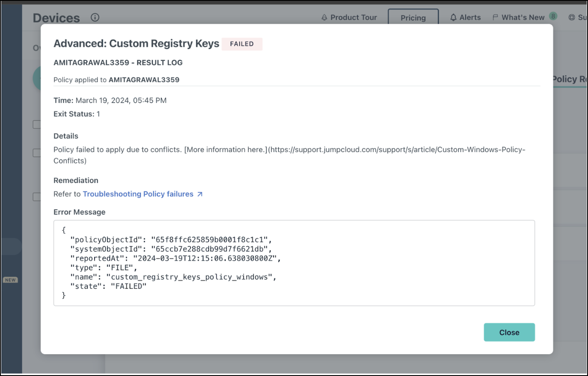The height and width of the screenshot is (376, 588).
Task: Open the What's New menu item
Action: tap(523, 17)
